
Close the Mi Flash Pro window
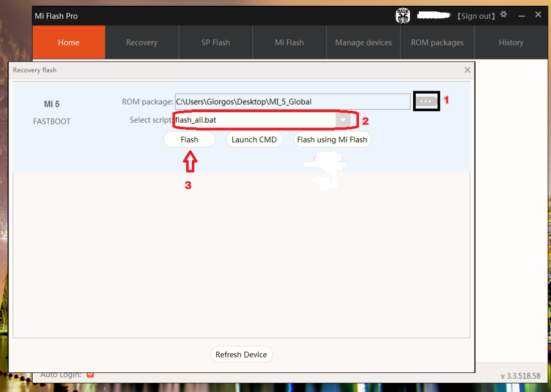pos(538,14)
